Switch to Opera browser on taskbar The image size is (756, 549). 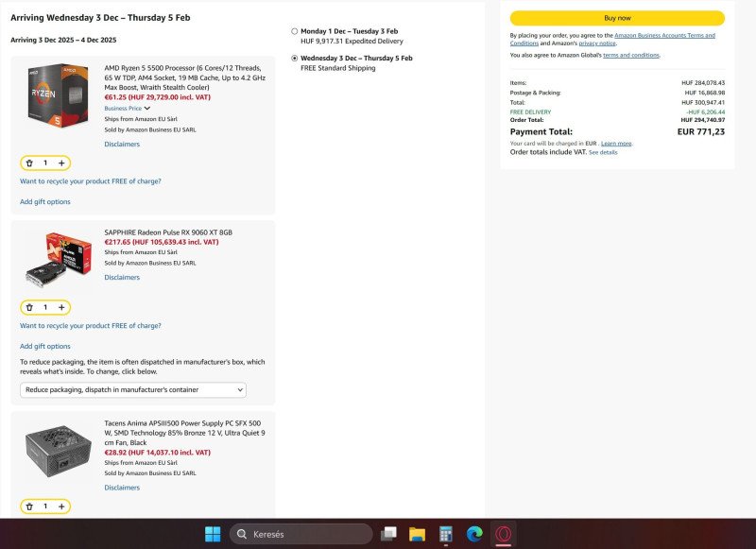pyautogui.click(x=504, y=534)
